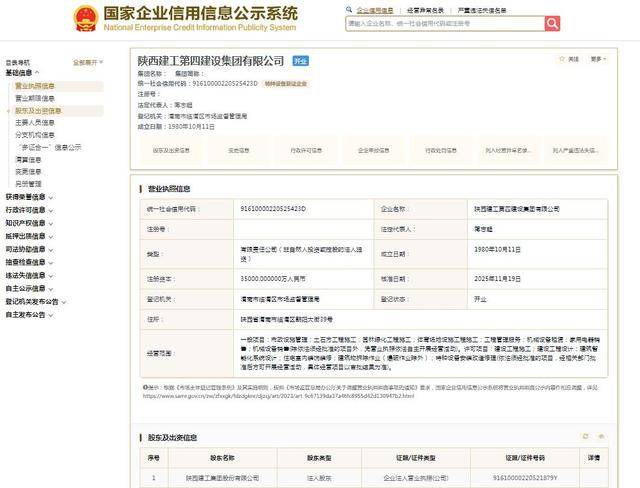Select 主要人员信息 in sidebar

coord(35,122)
